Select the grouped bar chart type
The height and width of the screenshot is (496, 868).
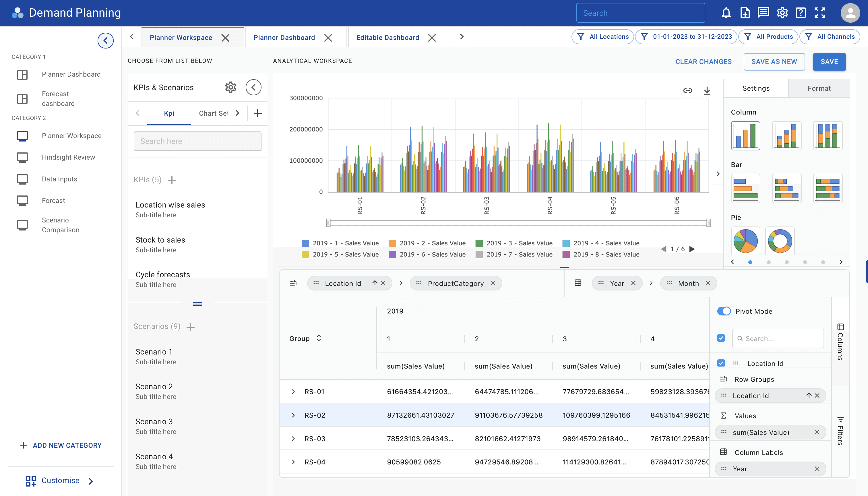tap(745, 188)
